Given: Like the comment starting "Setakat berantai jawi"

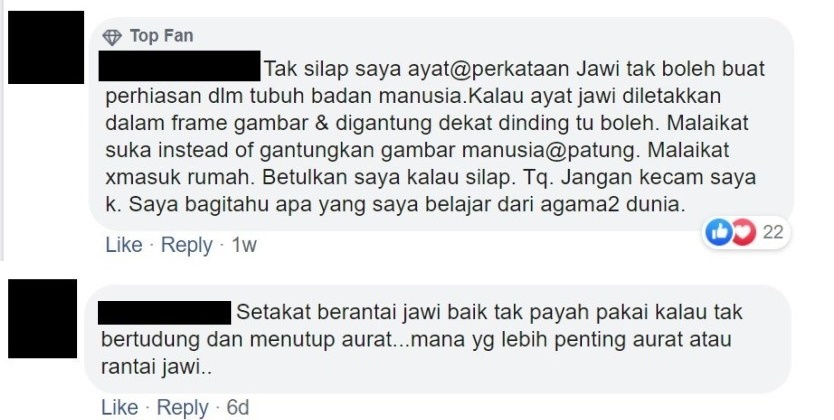Looking at the screenshot, I should point(120,408).
